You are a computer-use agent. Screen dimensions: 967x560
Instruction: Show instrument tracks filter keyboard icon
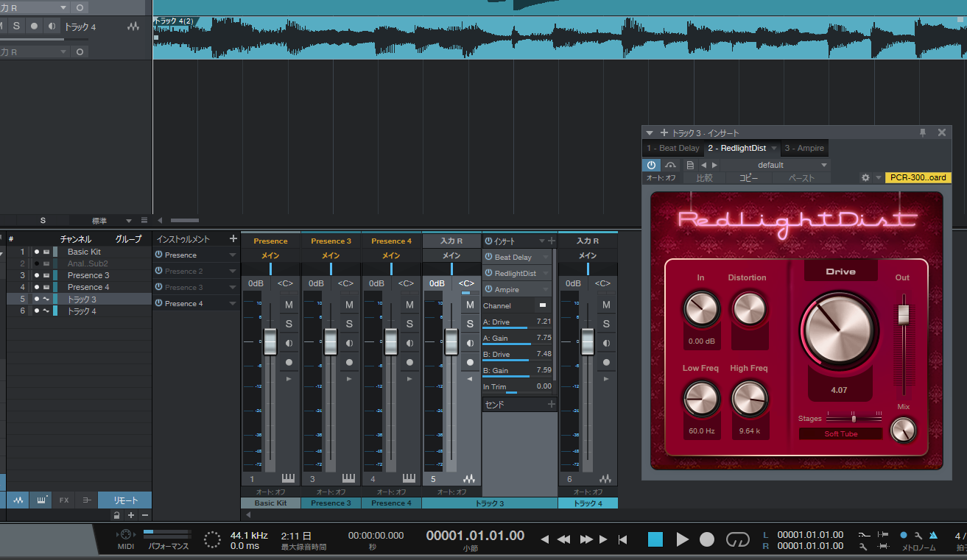41,500
